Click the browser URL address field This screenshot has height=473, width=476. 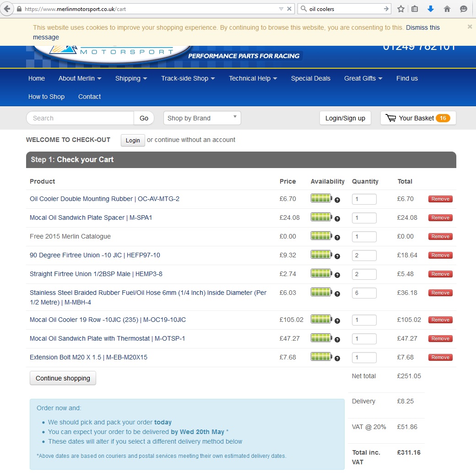coord(150,9)
